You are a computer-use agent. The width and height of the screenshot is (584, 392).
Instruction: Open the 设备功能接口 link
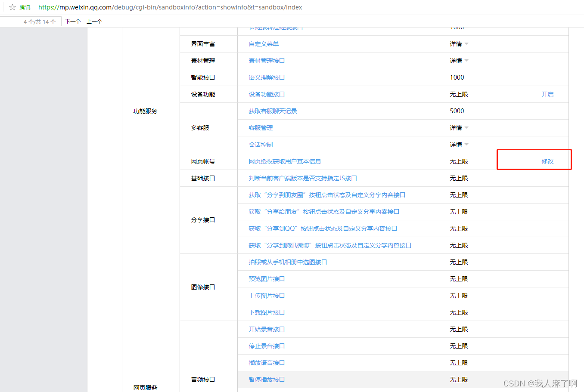coord(267,94)
